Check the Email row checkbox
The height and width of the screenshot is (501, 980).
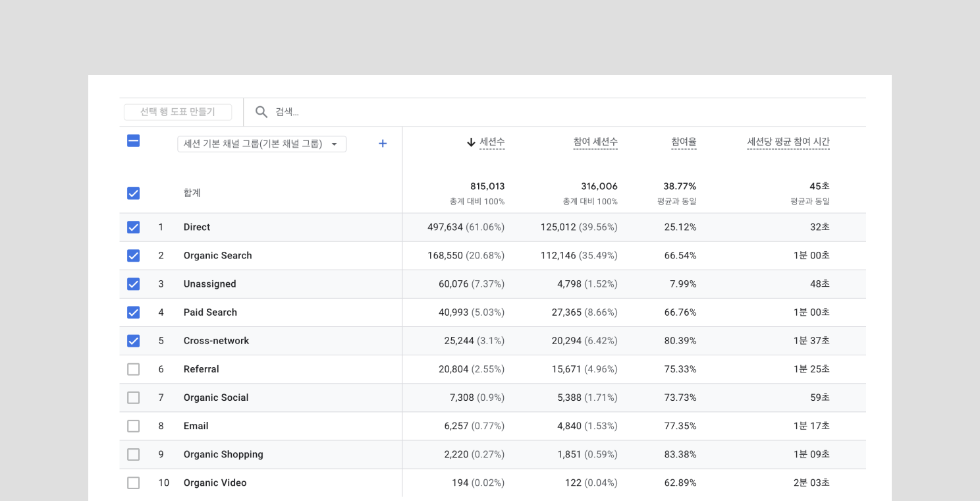click(x=133, y=426)
